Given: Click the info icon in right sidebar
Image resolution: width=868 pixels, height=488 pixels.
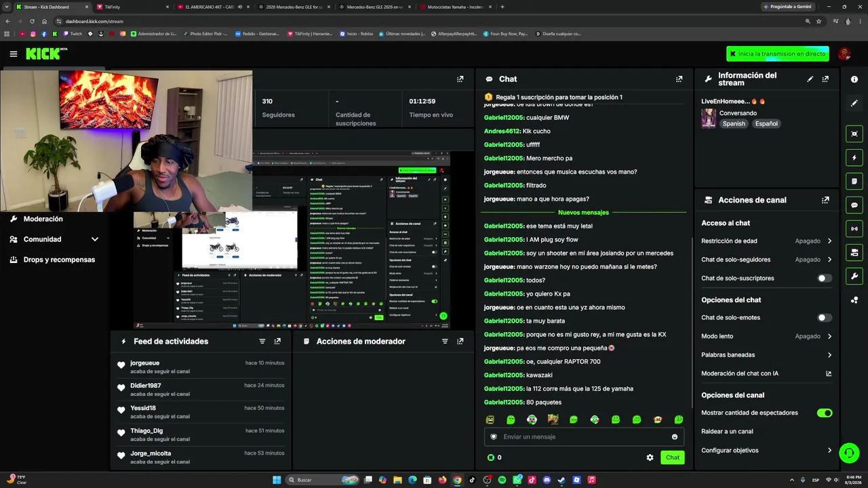Looking at the screenshot, I should (854, 79).
